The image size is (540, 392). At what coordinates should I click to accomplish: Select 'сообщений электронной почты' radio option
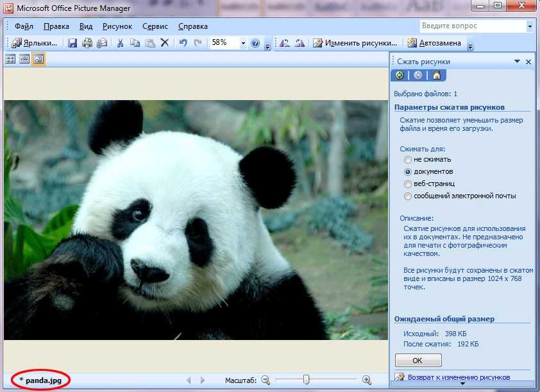click(x=408, y=196)
